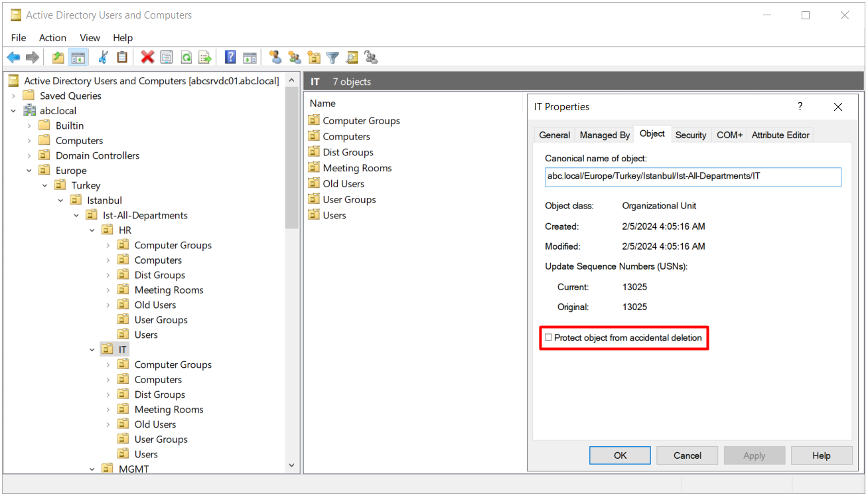Screen dimensions: 868x496
Task: Click the clipboard Copy toolbar icon
Action: pos(122,58)
